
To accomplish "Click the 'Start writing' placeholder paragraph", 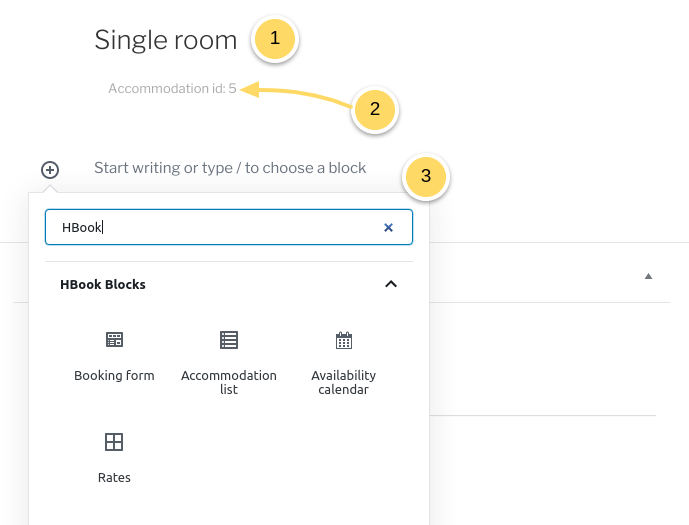I will tap(230, 168).
